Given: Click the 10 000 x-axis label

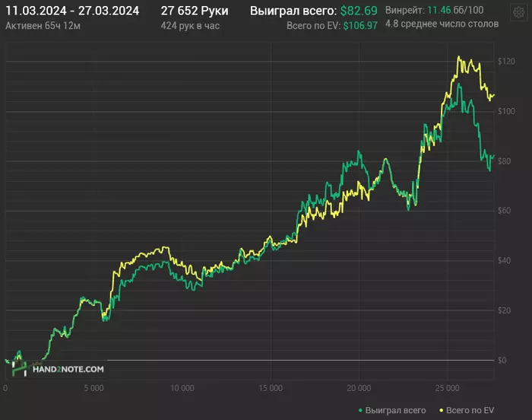Looking at the screenshot, I should click(x=182, y=388).
